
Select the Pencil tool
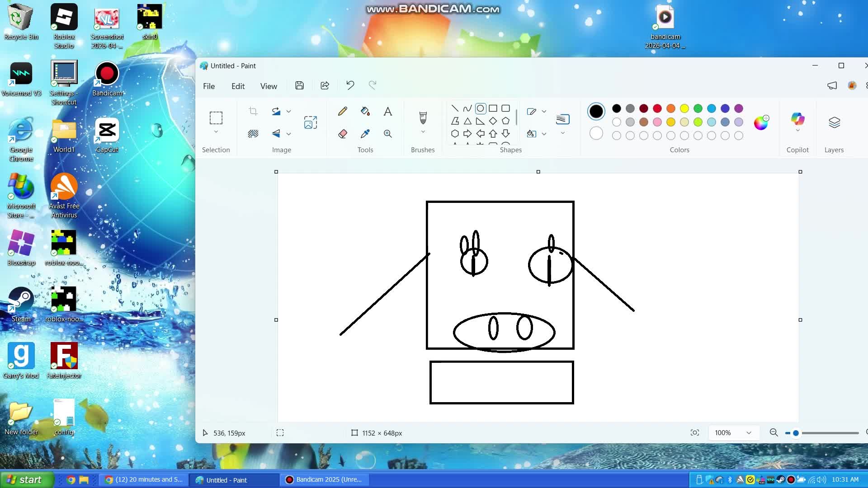[x=343, y=111]
